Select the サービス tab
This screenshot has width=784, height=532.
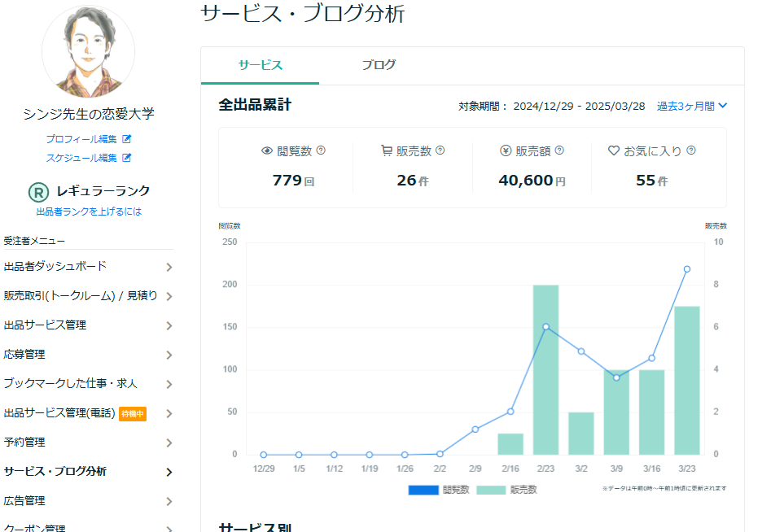(260, 65)
